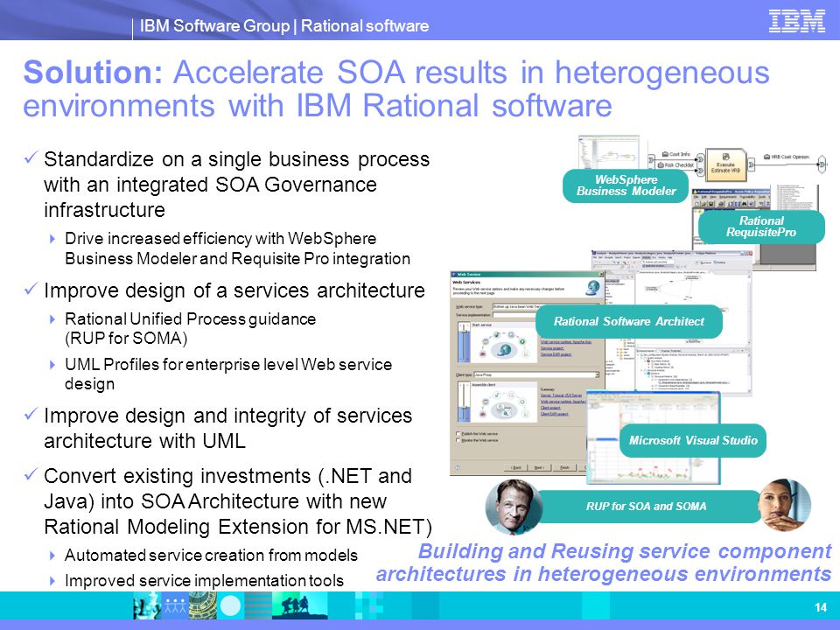Click the Back button in Web Service dialog

click(515, 467)
